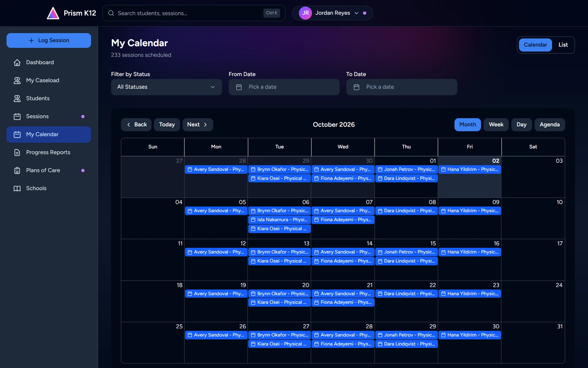588x368 pixels.
Task: Click the plus icon on Log Session
Action: coord(31,40)
